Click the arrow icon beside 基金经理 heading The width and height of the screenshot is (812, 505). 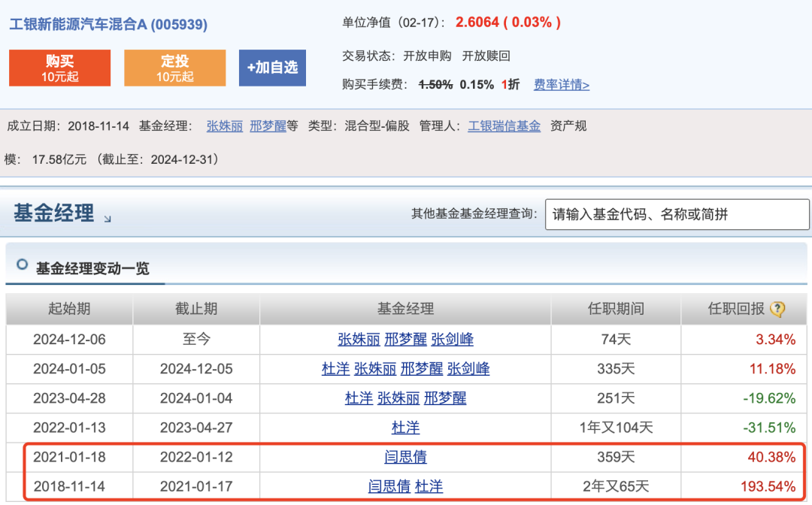pyautogui.click(x=108, y=219)
